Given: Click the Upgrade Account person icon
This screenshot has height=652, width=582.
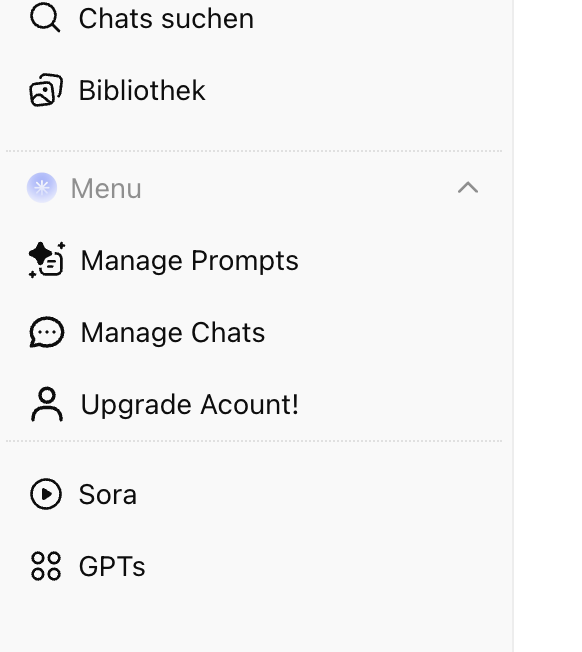Looking at the screenshot, I should coord(47,404).
